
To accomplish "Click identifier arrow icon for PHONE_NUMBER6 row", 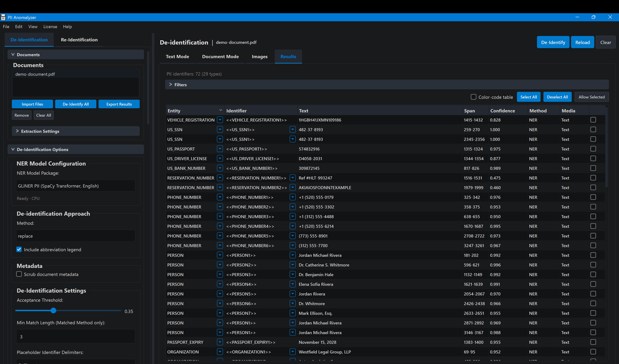I will tap(292, 246).
